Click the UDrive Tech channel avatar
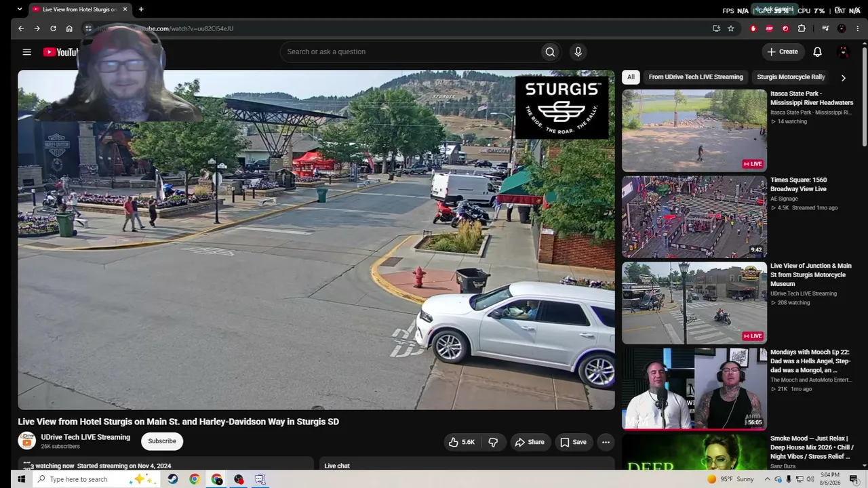This screenshot has height=488, width=868. [x=26, y=441]
